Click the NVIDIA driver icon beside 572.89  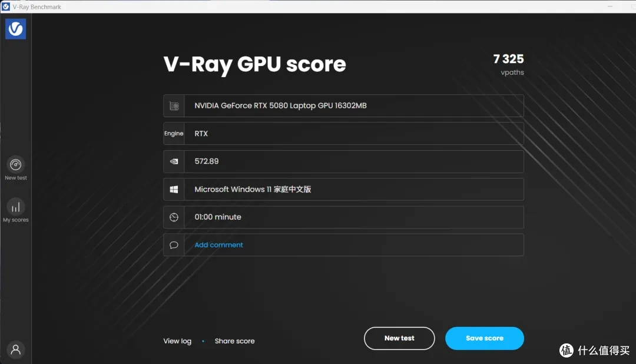coord(174,161)
